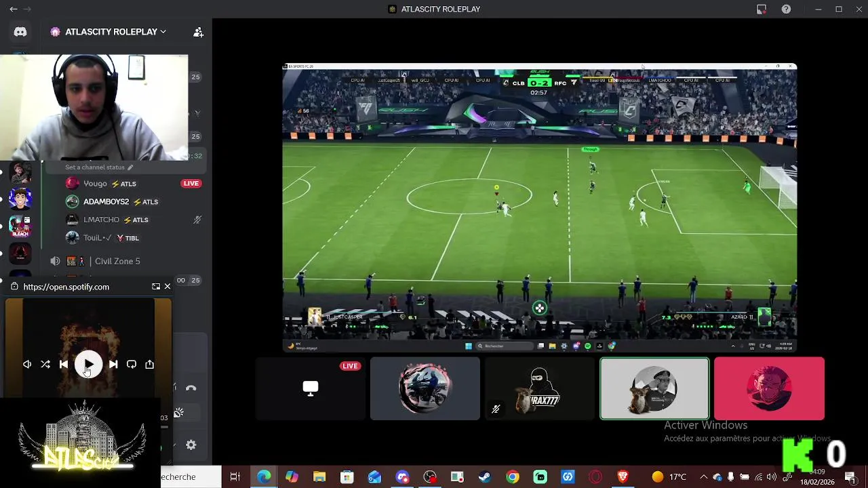Open the soundboard activity icon
The height and width of the screenshot is (488, 868).
click(x=179, y=413)
